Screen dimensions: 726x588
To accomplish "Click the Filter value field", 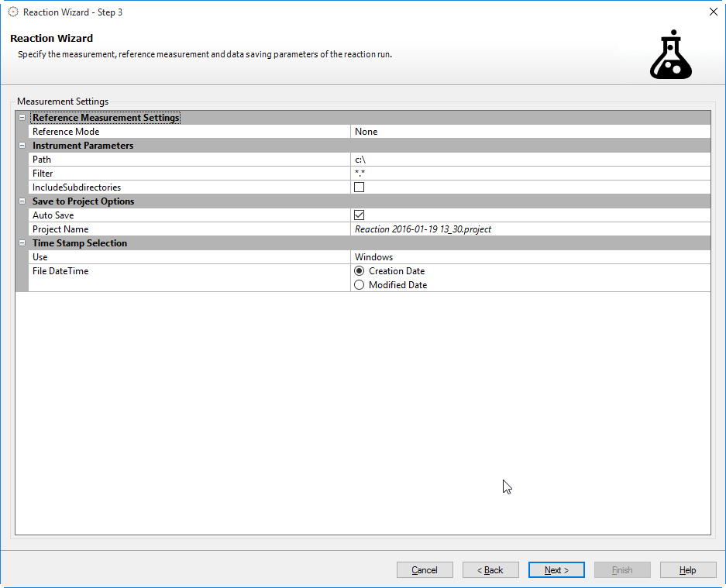I will point(529,174).
